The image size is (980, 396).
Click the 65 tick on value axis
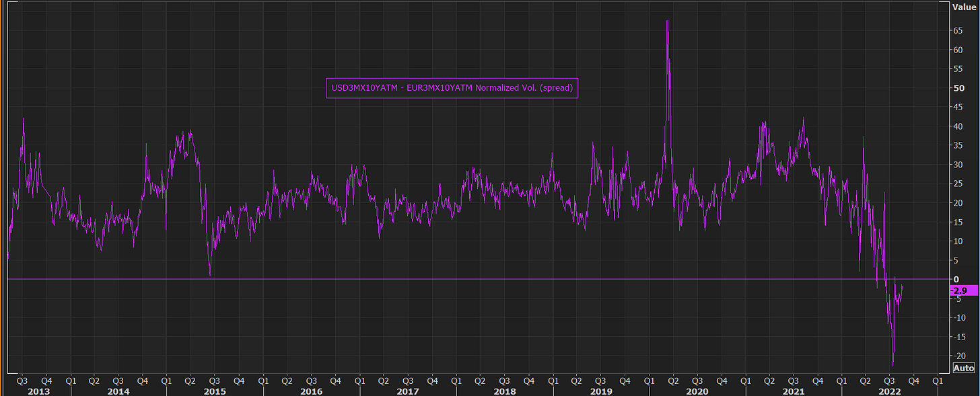tap(956, 31)
